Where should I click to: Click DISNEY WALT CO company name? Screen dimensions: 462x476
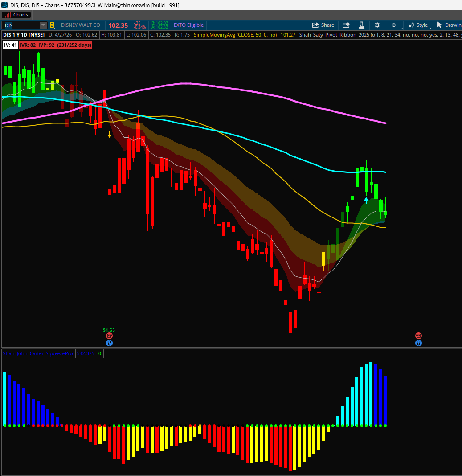81,25
